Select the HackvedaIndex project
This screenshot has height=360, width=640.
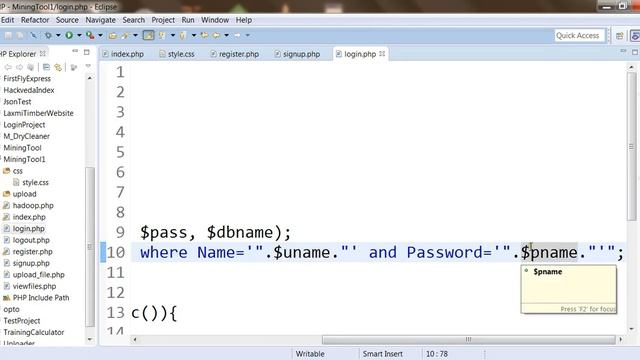29,90
